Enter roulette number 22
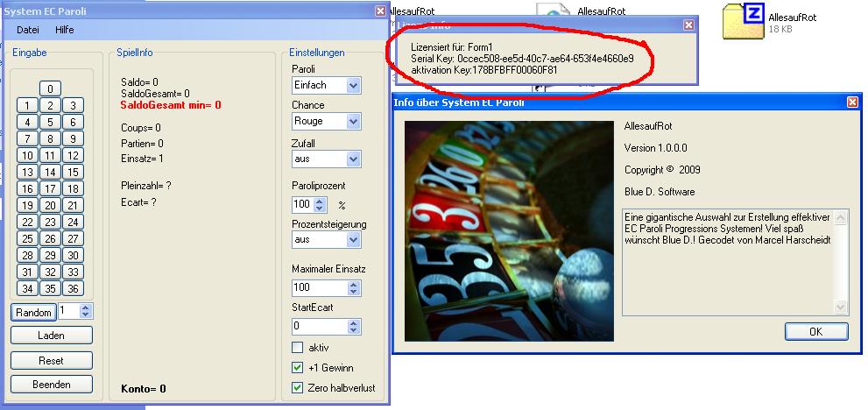Viewport: 868px width, 410px height. point(28,223)
